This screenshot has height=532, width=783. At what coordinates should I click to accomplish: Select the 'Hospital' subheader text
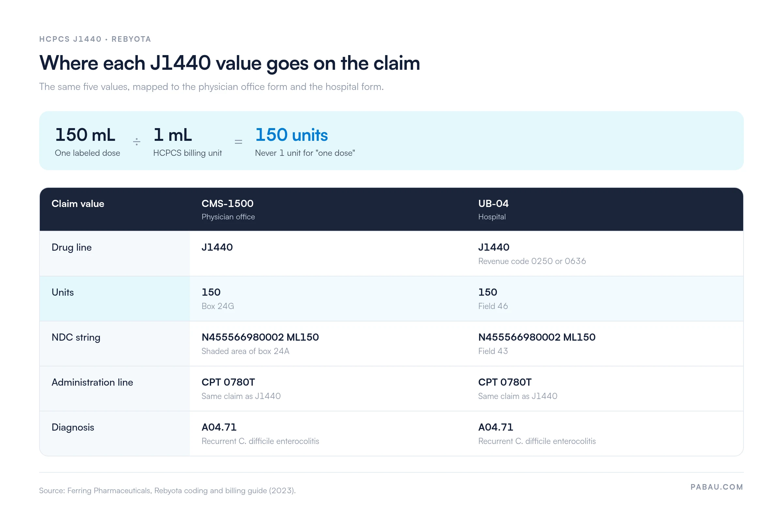[492, 217]
